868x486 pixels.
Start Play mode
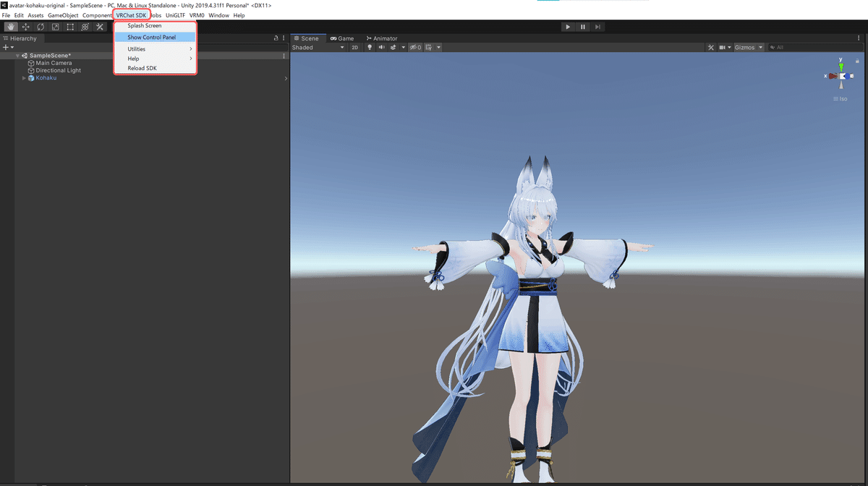pyautogui.click(x=568, y=27)
